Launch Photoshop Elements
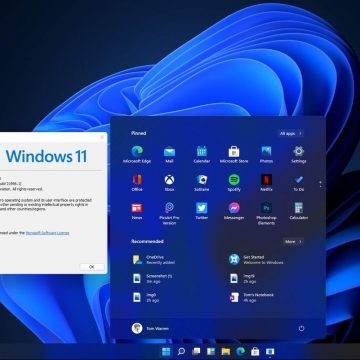The width and height of the screenshot is (360, 360). [266, 214]
